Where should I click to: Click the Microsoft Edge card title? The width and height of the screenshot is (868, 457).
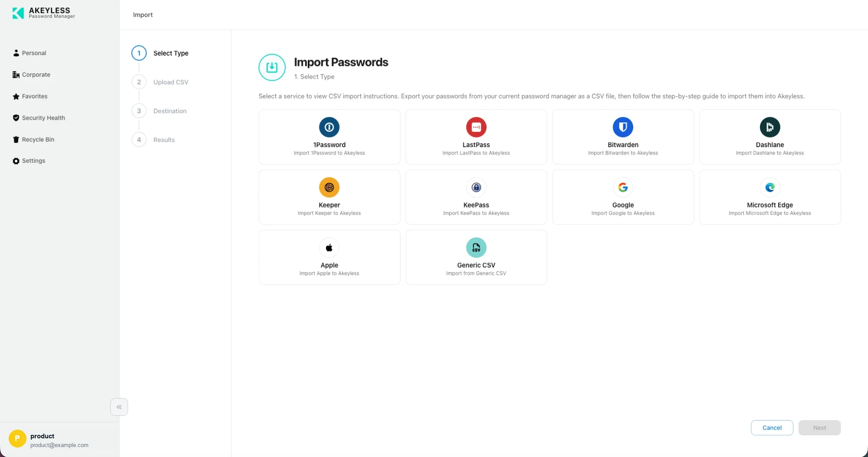click(769, 205)
